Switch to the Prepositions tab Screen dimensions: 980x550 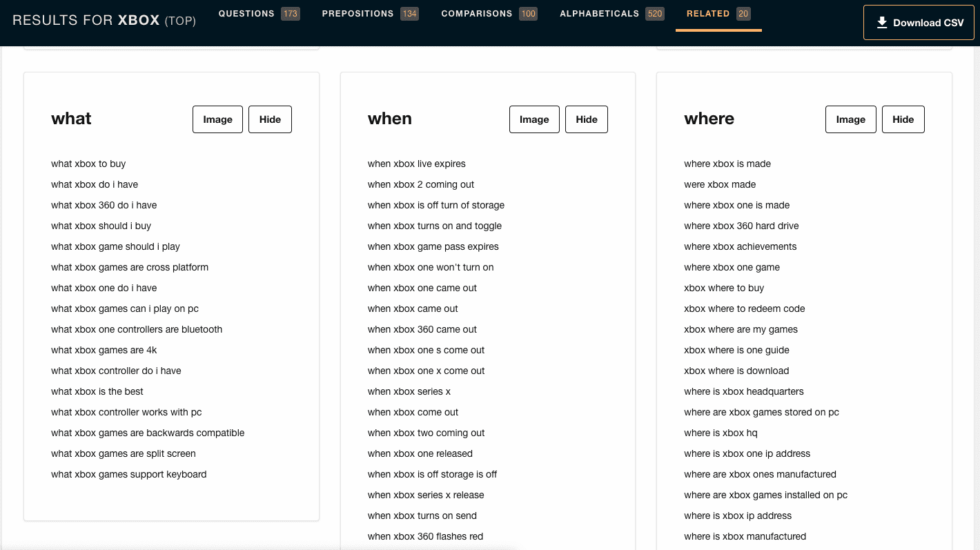(370, 14)
